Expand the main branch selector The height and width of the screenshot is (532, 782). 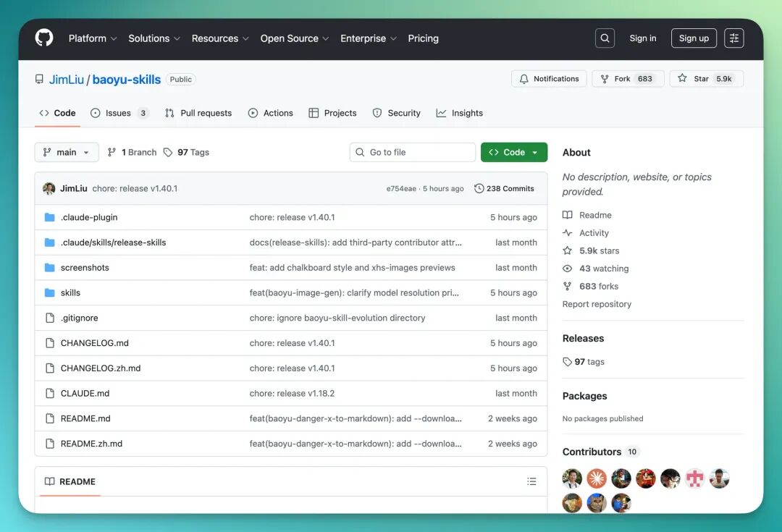pyautogui.click(x=67, y=152)
